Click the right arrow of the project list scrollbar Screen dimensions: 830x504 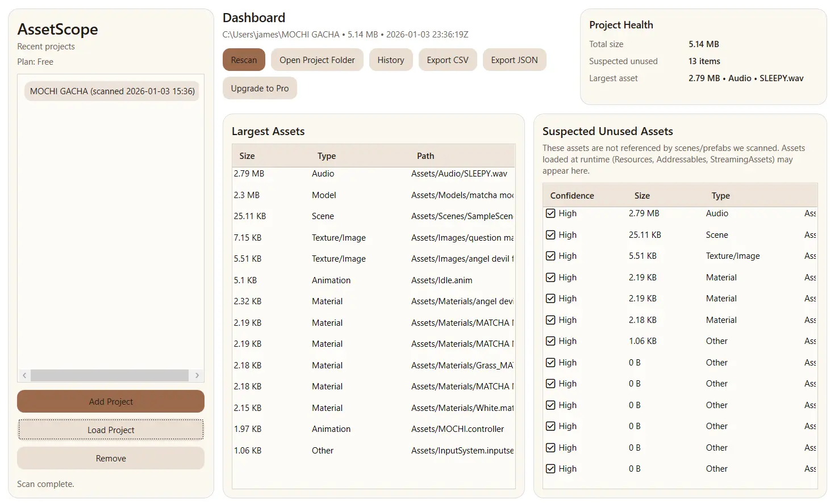(x=197, y=376)
